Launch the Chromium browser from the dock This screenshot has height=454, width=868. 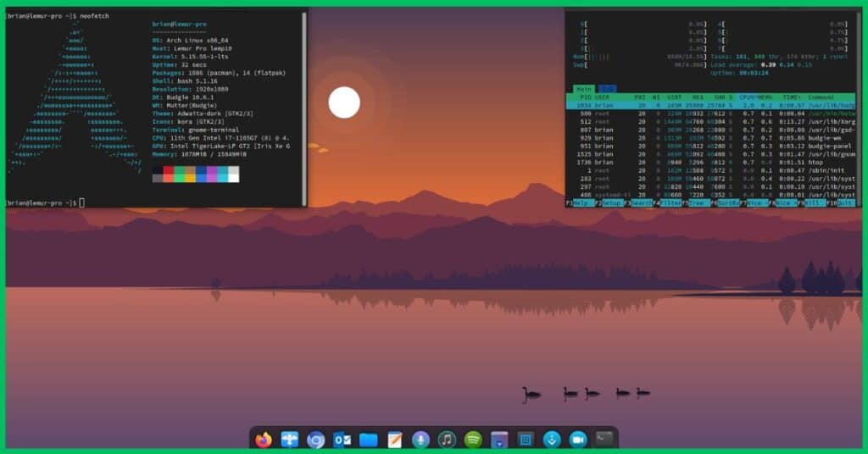[x=315, y=440]
